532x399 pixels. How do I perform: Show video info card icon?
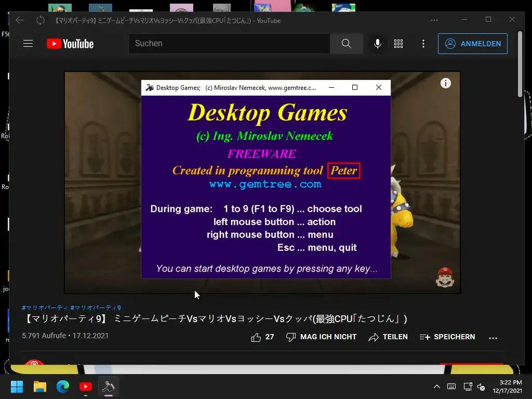[x=445, y=83]
